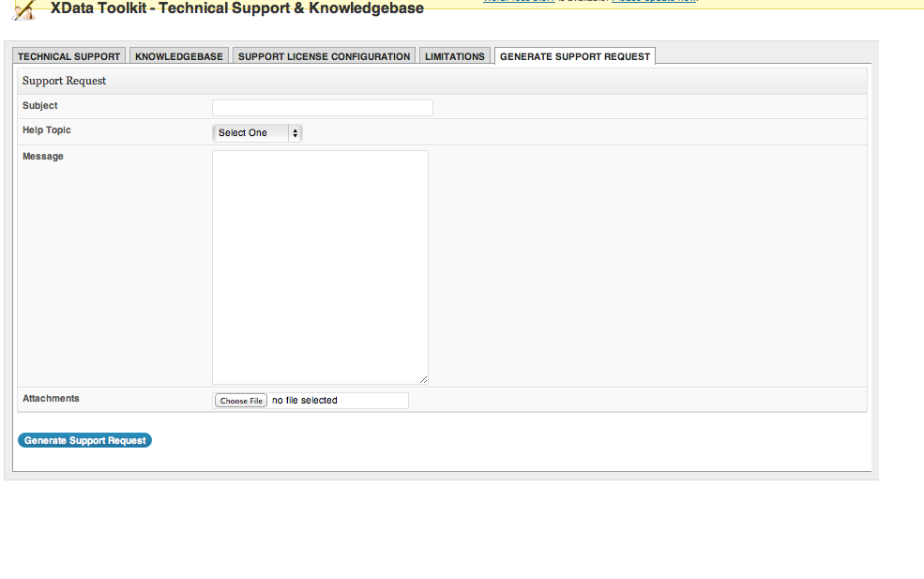Go to the Limitations tab

(x=454, y=56)
